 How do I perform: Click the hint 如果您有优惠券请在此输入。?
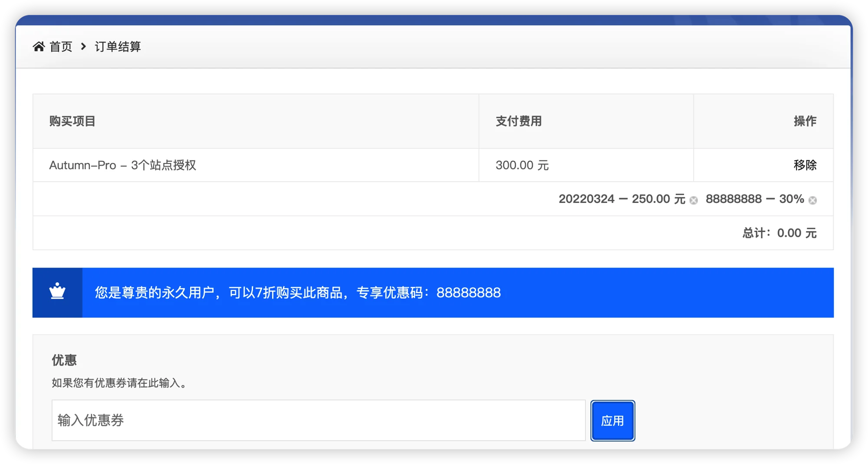[120, 383]
